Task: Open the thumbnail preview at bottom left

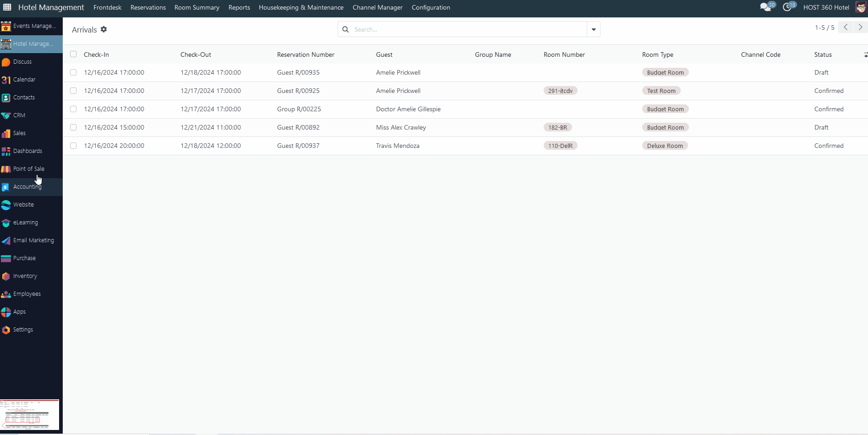Action: (29, 414)
